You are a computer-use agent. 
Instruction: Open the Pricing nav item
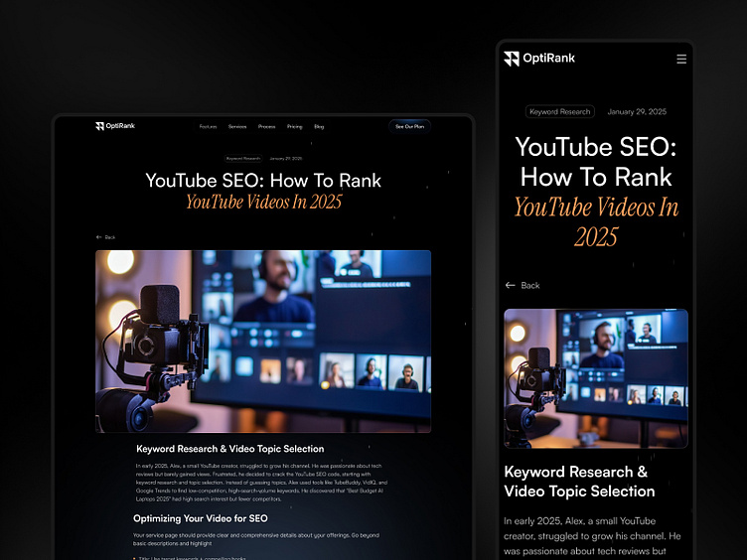tap(295, 127)
